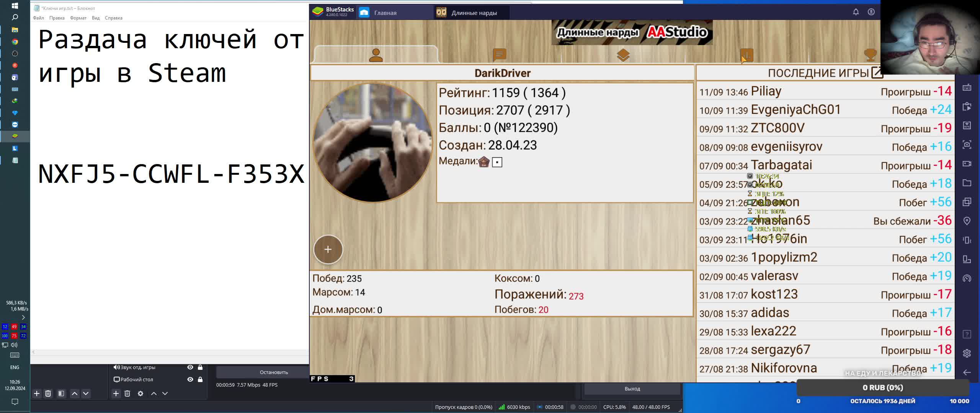Screen dimensions: 980x413
Task: Click the DarikDriver profile avatar picture
Action: click(x=372, y=142)
